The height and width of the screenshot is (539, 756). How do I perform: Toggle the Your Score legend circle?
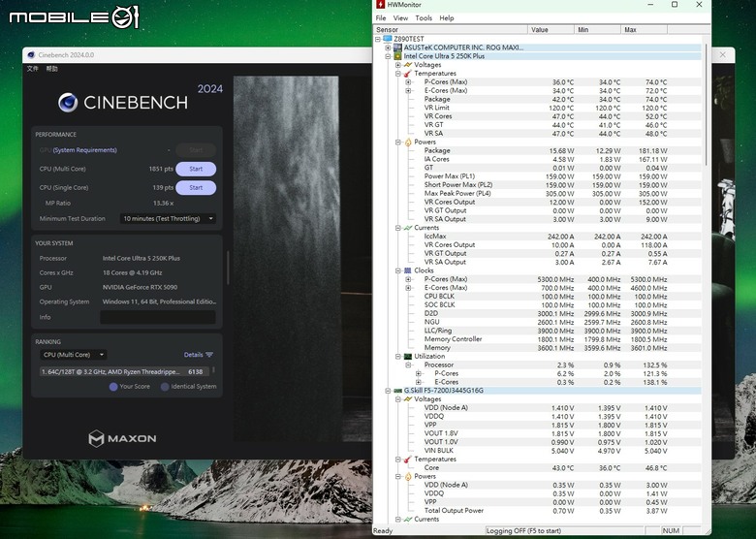point(113,387)
